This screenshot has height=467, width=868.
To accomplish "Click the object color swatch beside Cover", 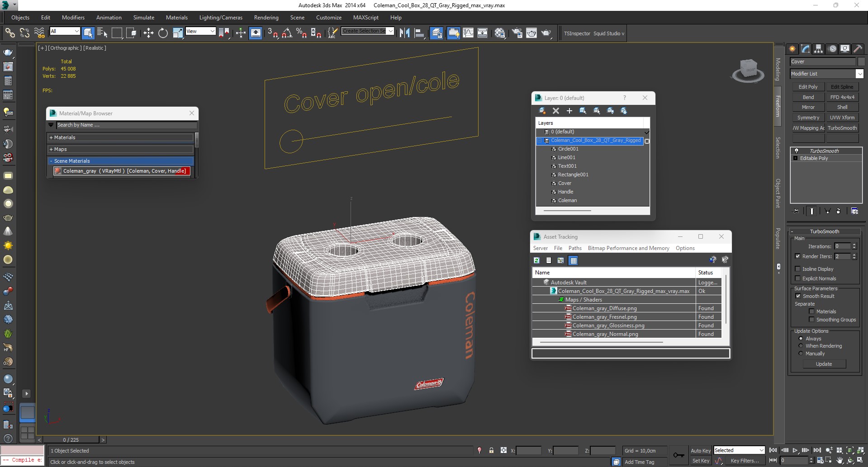I will tap(861, 61).
